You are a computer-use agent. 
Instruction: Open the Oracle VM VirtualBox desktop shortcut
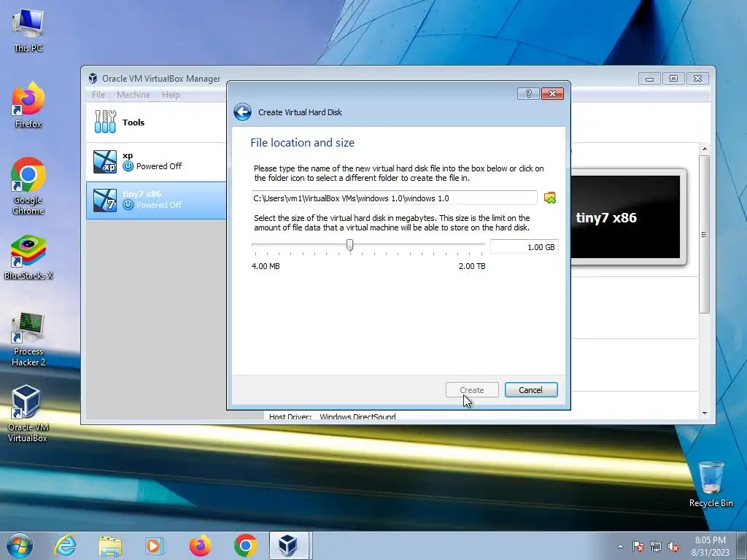point(28,414)
